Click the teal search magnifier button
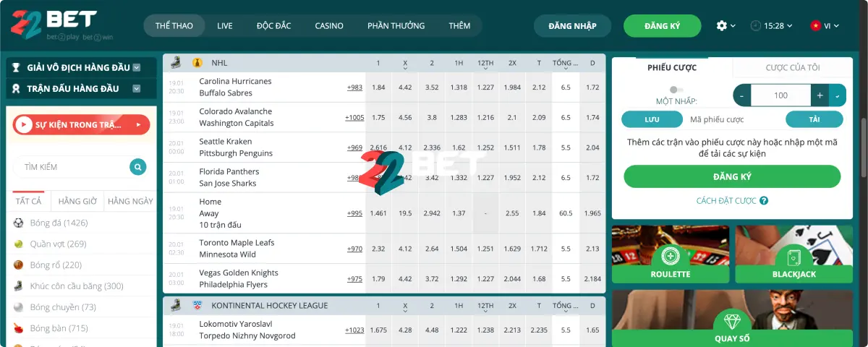Screen dimensions: 868x347 [137, 167]
